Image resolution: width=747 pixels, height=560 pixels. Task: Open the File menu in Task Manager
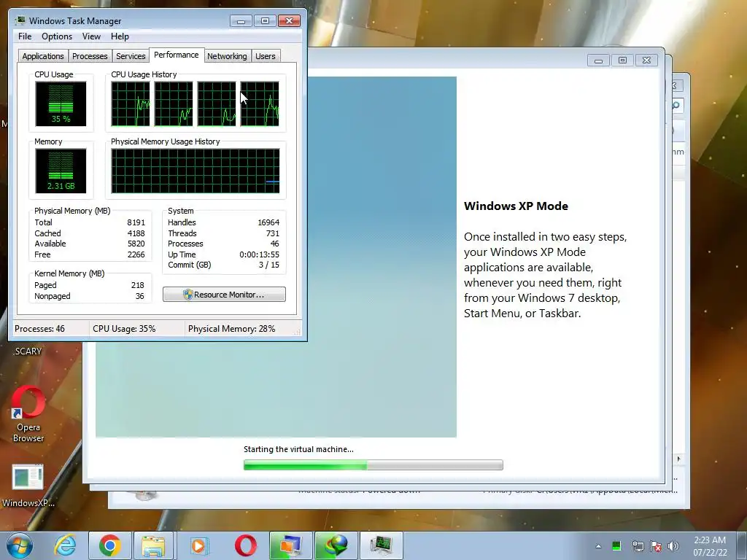pos(25,36)
